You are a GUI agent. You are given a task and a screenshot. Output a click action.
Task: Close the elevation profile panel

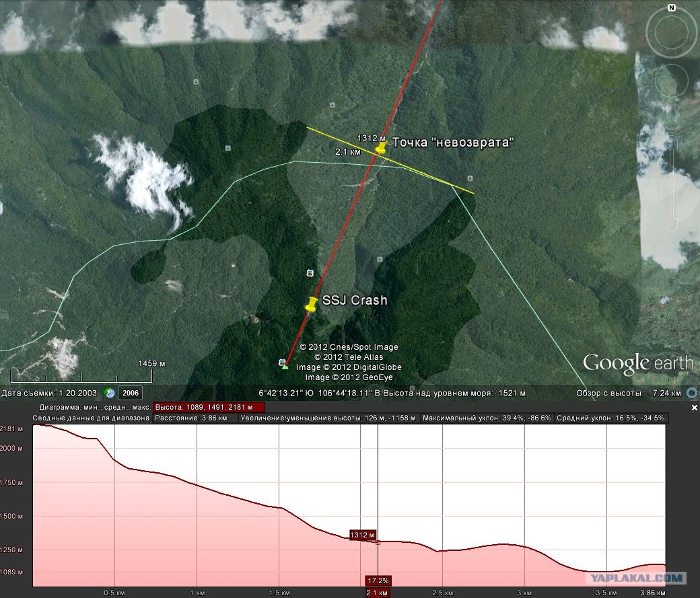tap(694, 408)
